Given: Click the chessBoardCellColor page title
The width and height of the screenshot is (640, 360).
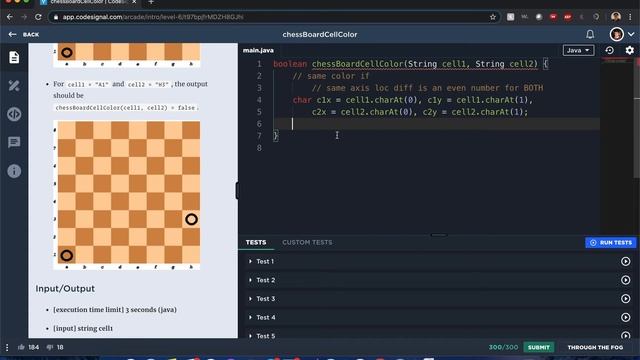Looking at the screenshot, I should (x=320, y=35).
